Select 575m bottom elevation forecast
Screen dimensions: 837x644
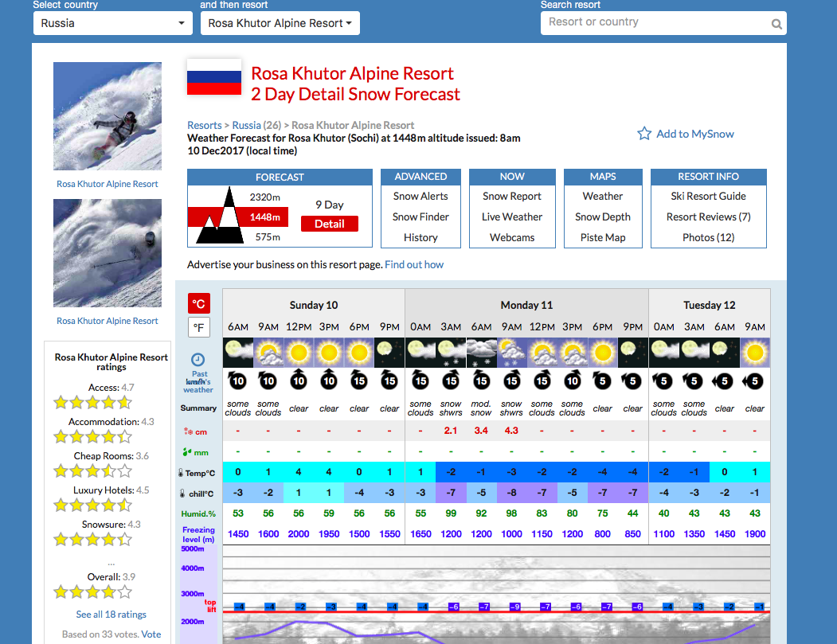point(268,237)
